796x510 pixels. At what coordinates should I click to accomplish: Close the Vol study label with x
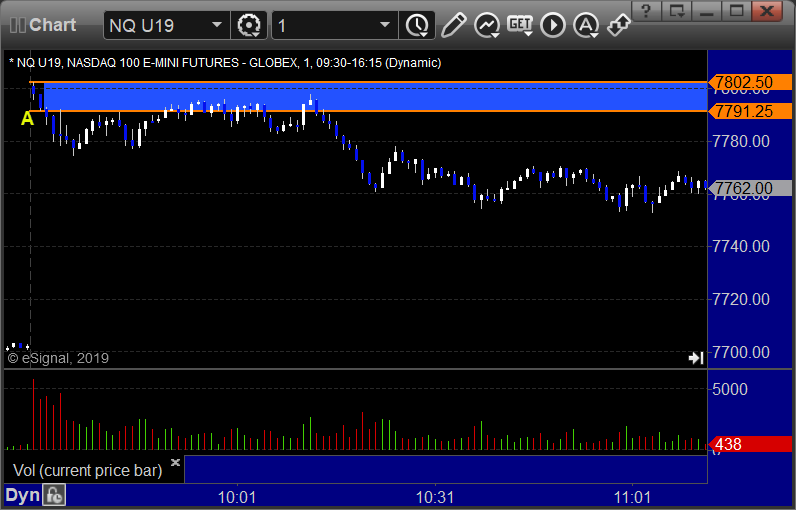coord(176,462)
